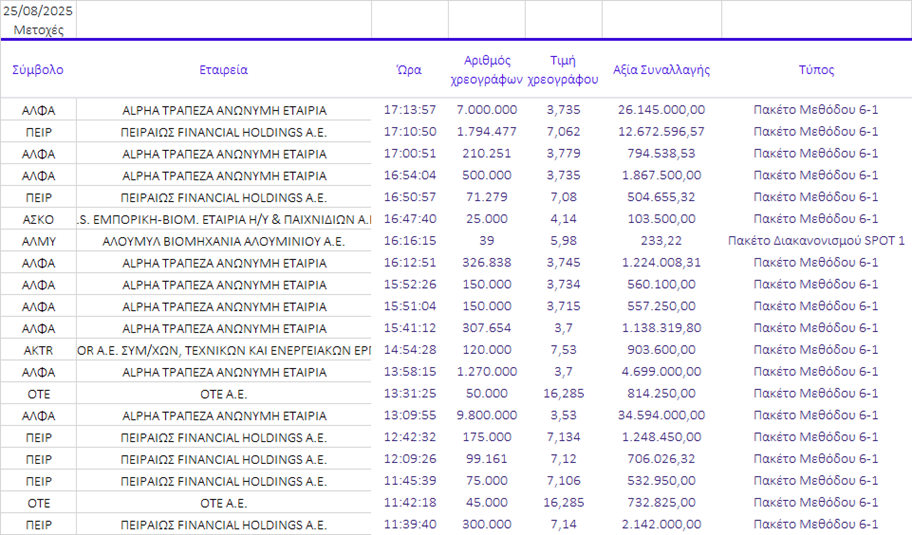Select the value cell 560.100,00

click(x=661, y=284)
